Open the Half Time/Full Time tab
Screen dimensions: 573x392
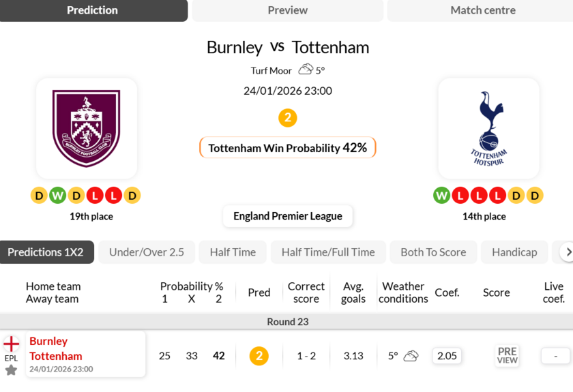328,252
